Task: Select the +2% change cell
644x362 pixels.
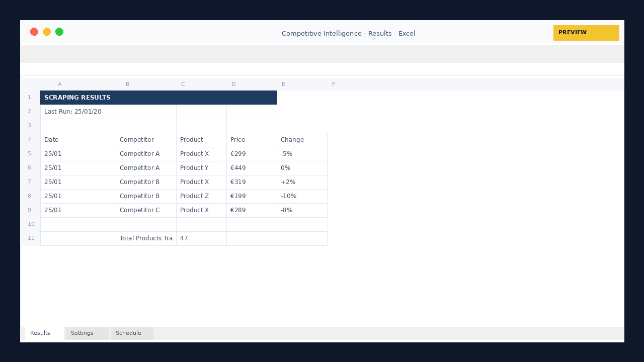Action: (x=302, y=182)
